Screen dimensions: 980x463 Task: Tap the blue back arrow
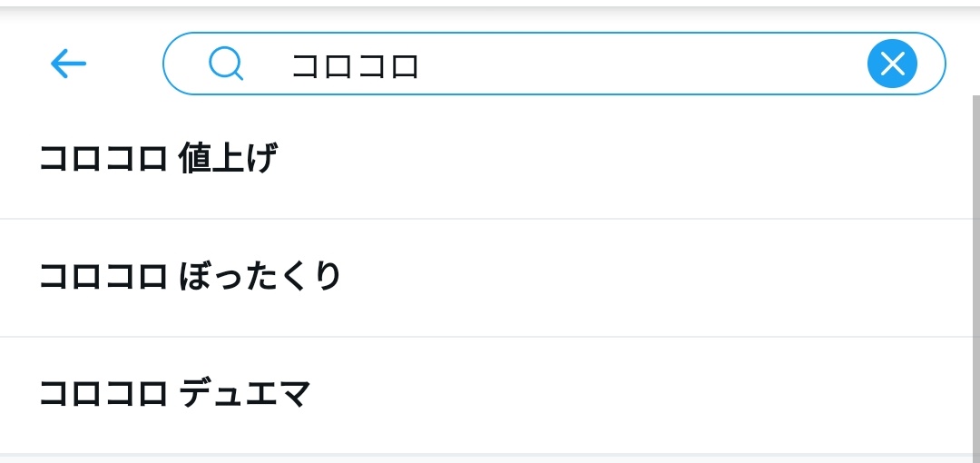[68, 64]
